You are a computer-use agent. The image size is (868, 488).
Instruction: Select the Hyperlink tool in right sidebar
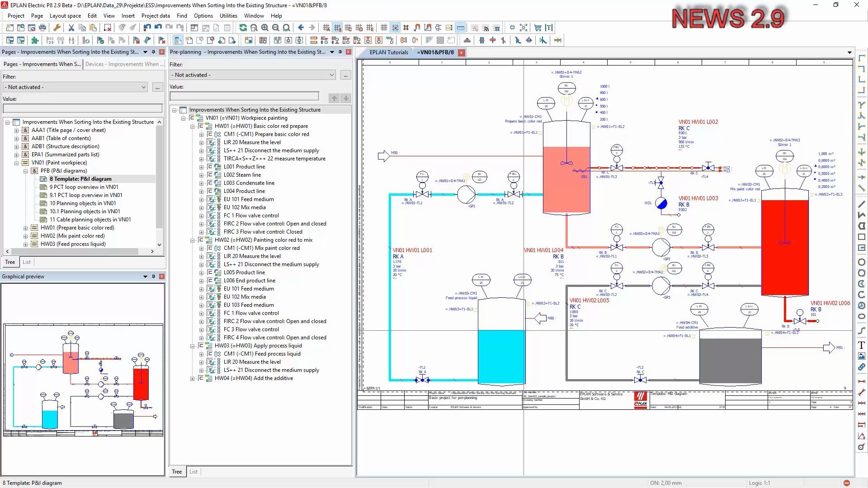coord(862,367)
